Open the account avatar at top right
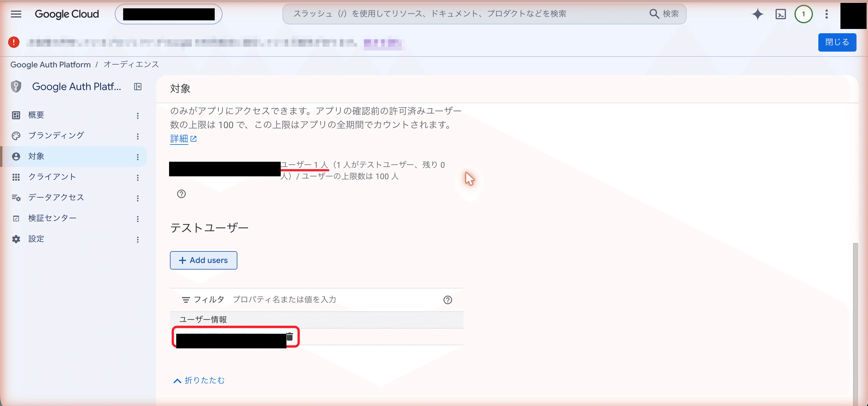868x406 pixels. [x=854, y=15]
